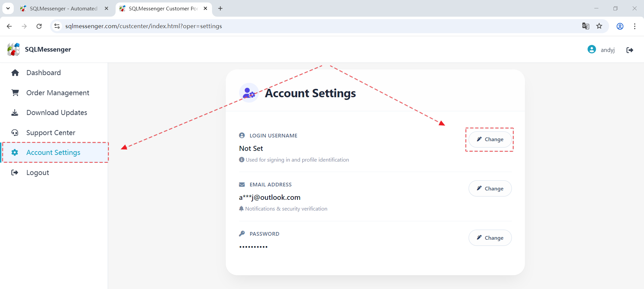
Task: Click the SQLMessenger logo icon in header
Action: 14,49
